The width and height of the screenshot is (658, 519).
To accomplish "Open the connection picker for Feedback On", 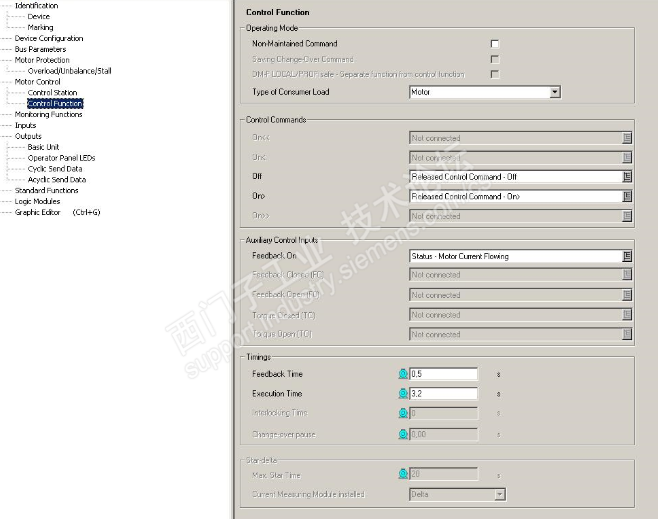I will click(x=627, y=256).
